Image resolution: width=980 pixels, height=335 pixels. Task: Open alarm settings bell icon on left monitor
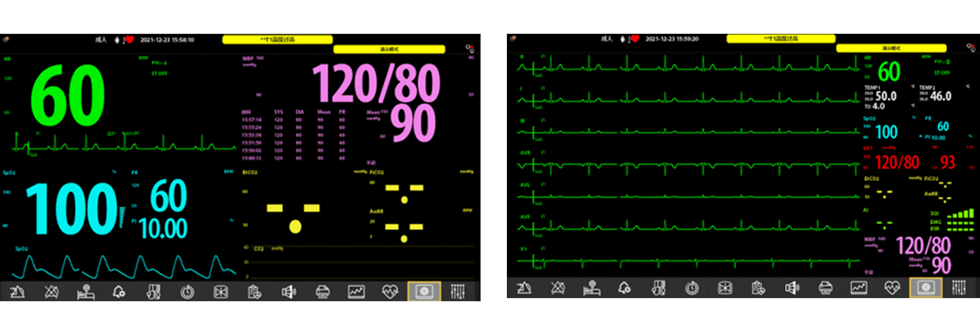[x=119, y=291]
